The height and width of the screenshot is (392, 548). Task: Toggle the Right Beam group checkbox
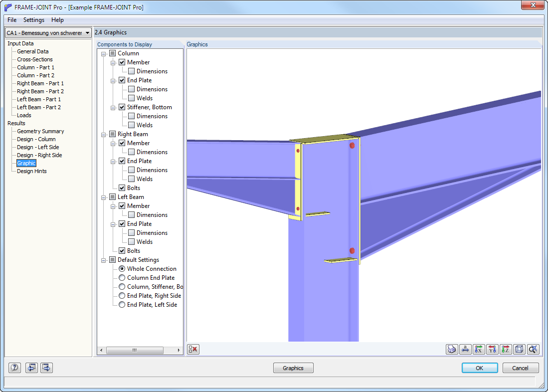[x=113, y=134]
